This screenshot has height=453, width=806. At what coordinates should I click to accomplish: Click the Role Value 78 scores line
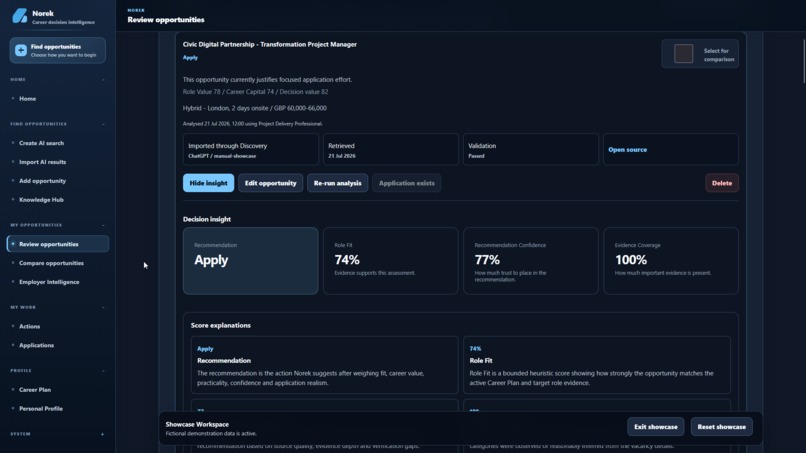[255, 92]
